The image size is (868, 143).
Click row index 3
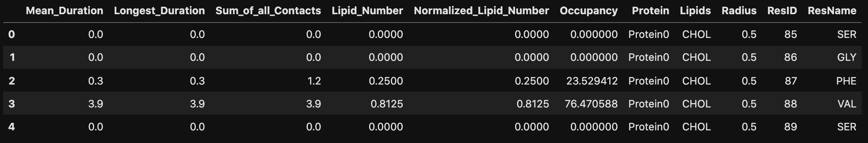point(11,104)
